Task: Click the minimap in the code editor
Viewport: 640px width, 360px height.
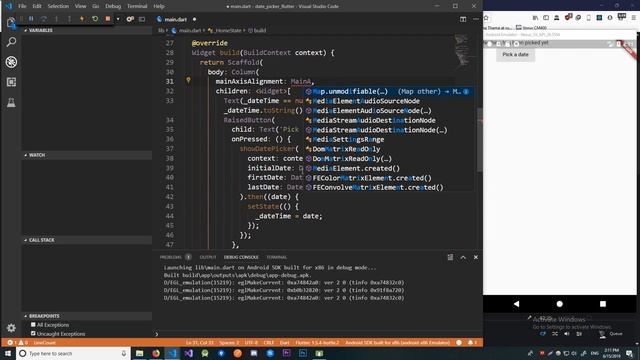Action: tap(462, 51)
